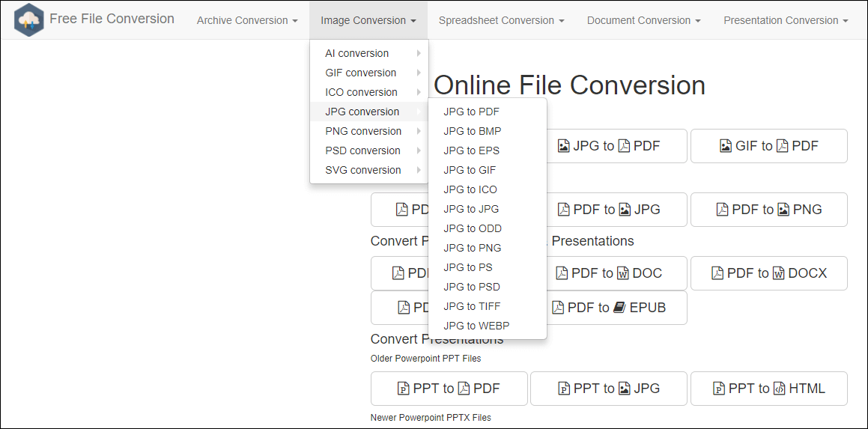This screenshot has width=868, height=429.
Task: Click the PDF to DOCX conversion button
Action: 769,273
